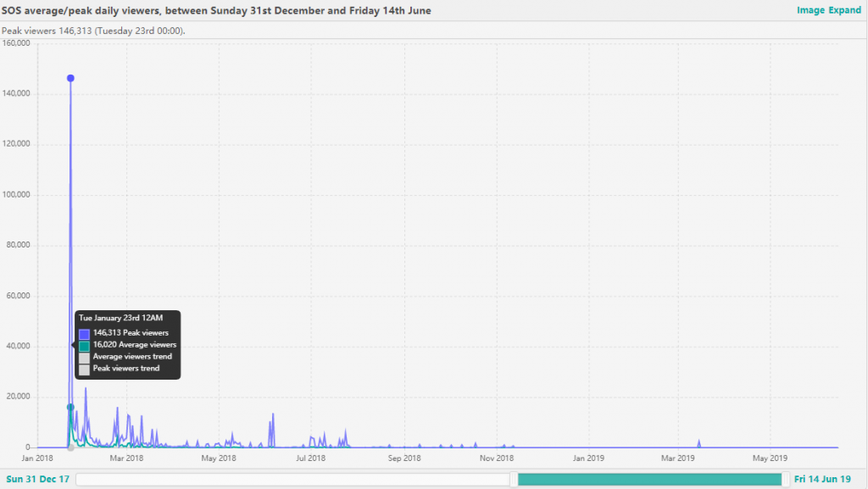Click the 'May 2019' axis label

770,458
